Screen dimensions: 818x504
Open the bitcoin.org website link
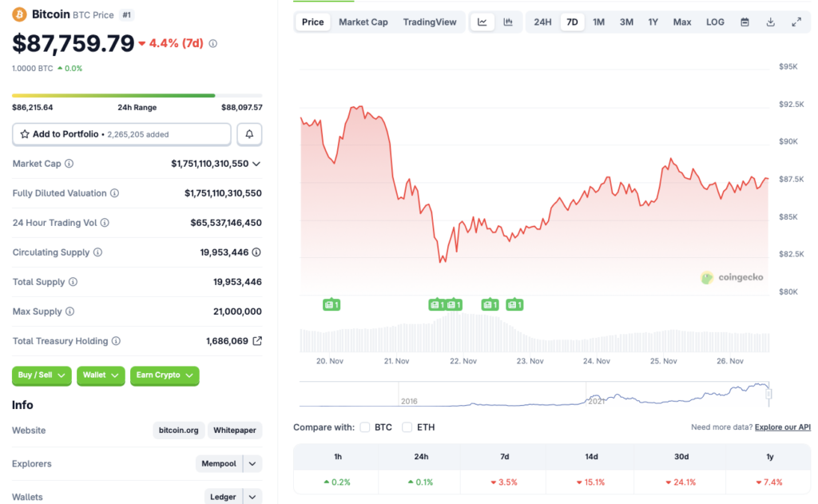click(178, 430)
